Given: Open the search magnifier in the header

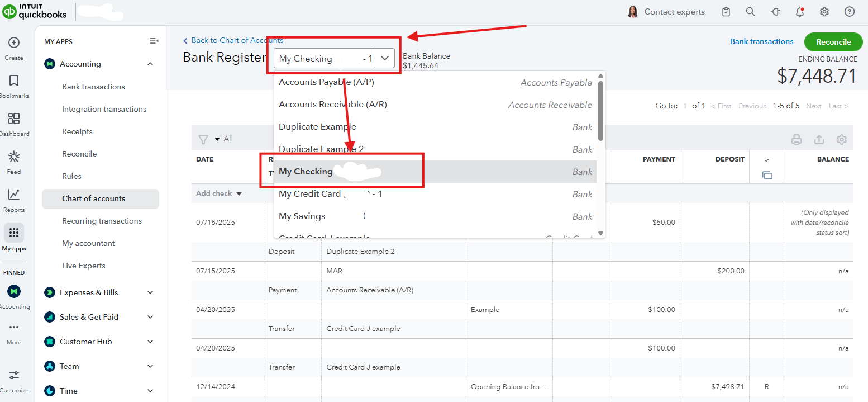Looking at the screenshot, I should [751, 12].
